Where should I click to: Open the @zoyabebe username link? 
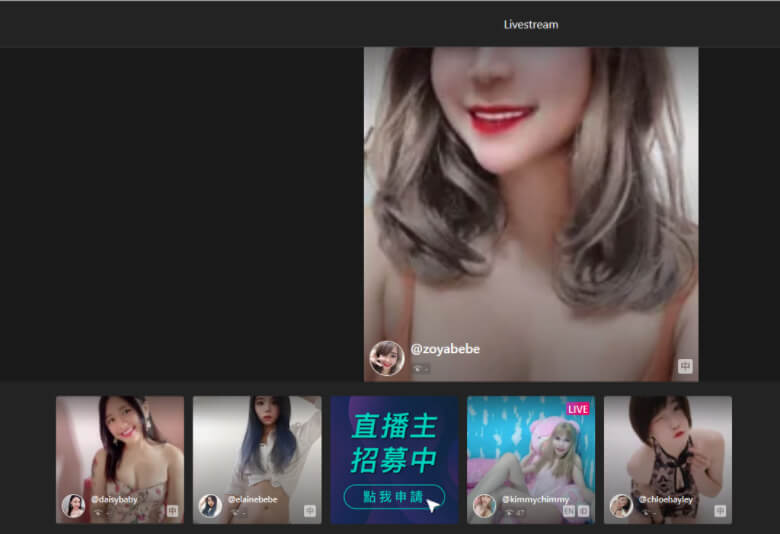point(445,349)
